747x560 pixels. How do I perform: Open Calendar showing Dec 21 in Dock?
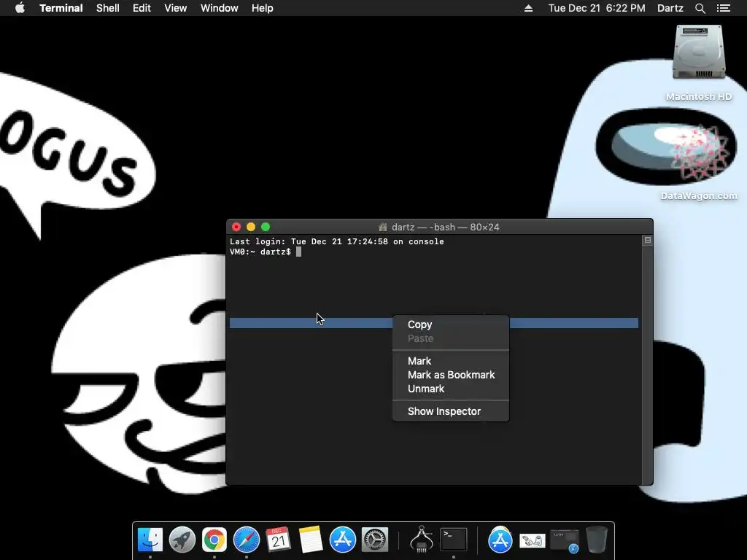(x=278, y=540)
